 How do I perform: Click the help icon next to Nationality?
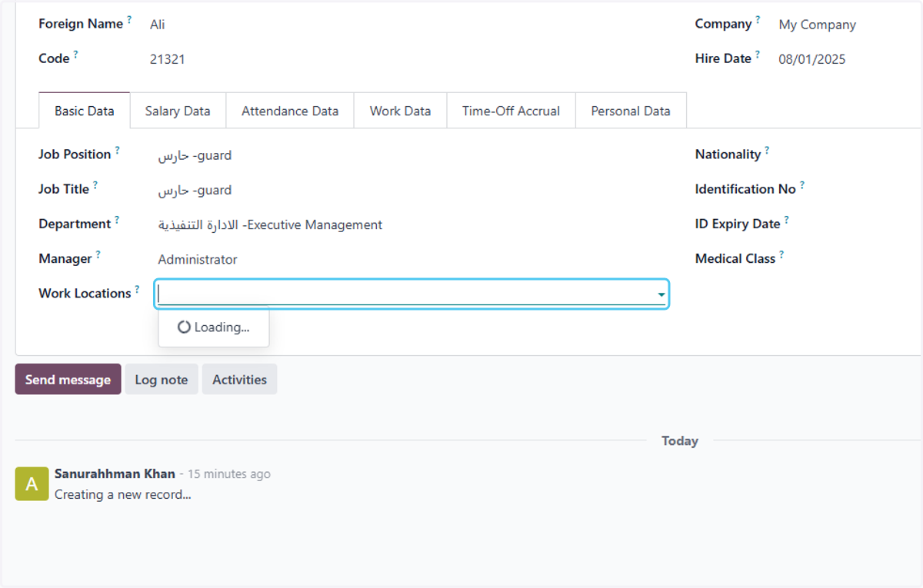767,150
